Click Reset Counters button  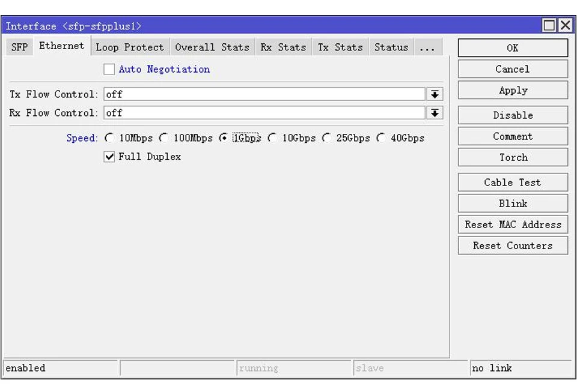[513, 246]
